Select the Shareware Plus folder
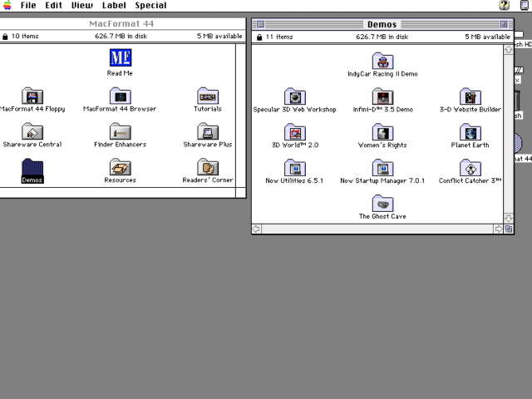 pyautogui.click(x=208, y=131)
